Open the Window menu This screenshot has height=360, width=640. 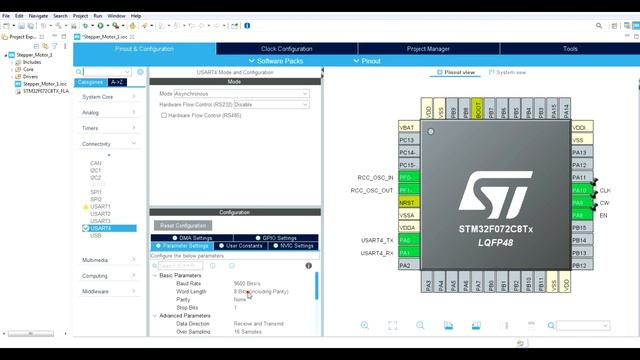[x=116, y=16]
